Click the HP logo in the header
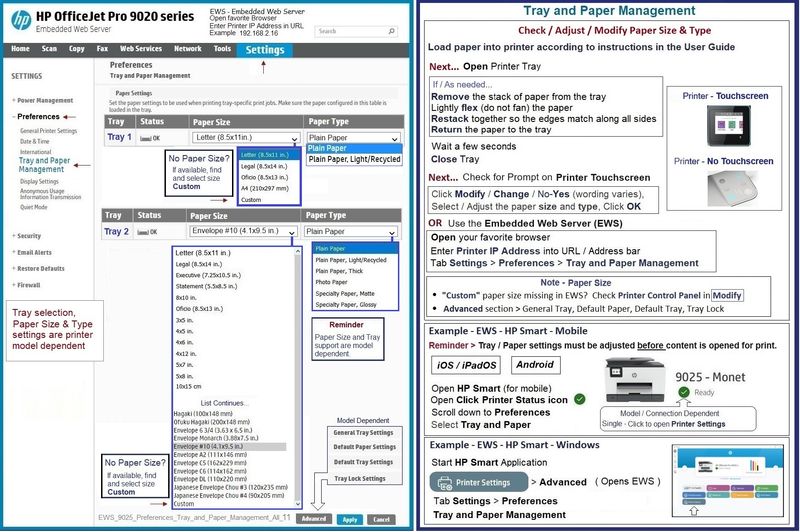The image size is (800, 532). pos(21,20)
